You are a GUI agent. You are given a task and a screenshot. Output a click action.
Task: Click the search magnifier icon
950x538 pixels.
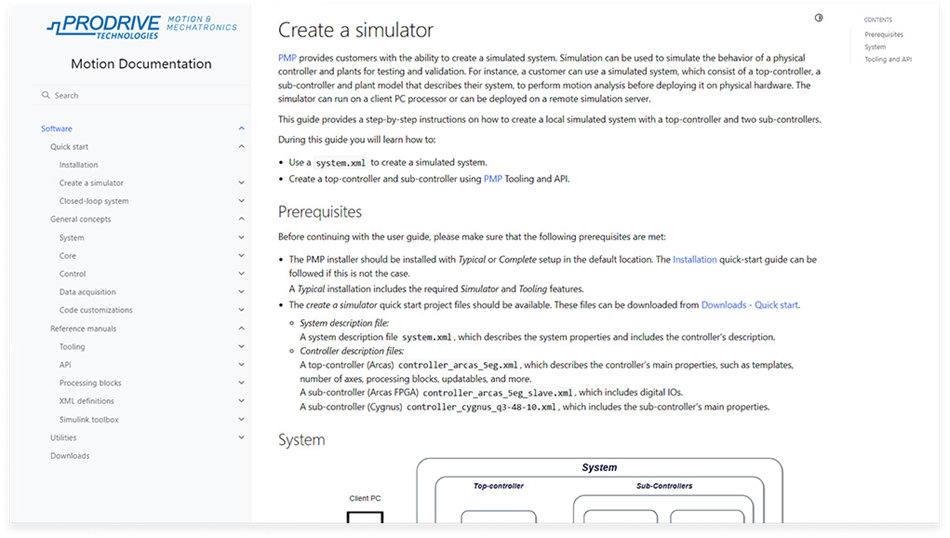coord(46,96)
